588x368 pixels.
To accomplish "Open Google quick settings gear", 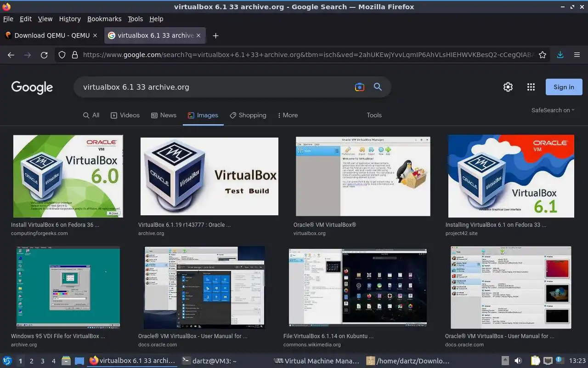I will tap(508, 87).
